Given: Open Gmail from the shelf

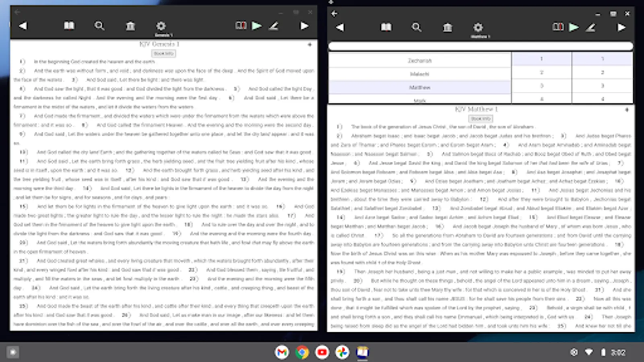Looking at the screenshot, I should 282,352.
